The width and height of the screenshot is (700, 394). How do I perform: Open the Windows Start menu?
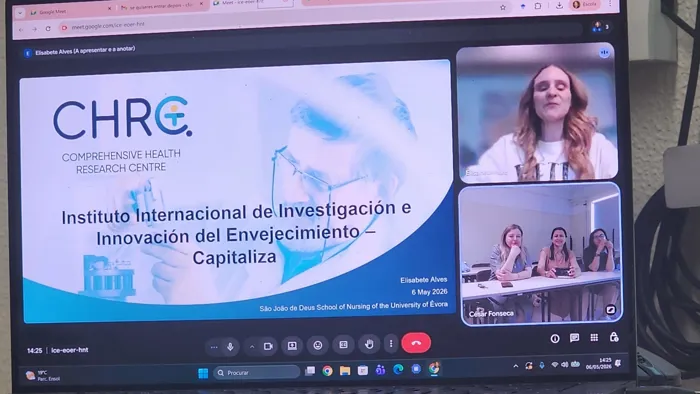click(x=203, y=373)
